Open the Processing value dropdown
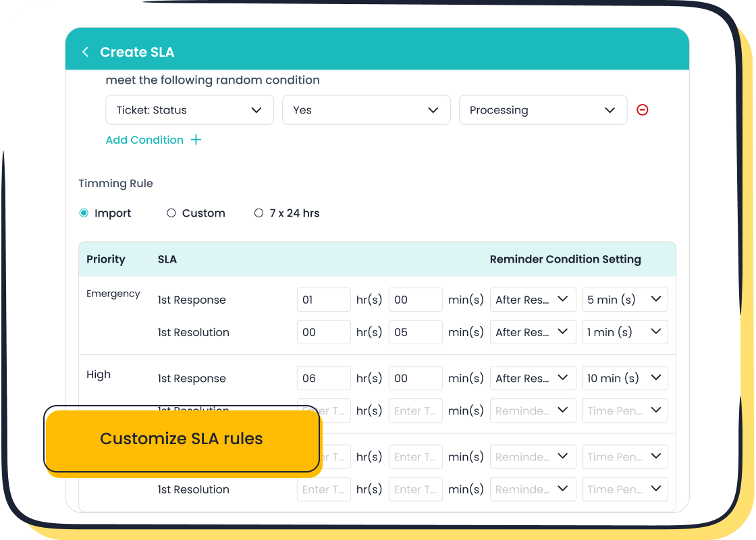 click(543, 109)
